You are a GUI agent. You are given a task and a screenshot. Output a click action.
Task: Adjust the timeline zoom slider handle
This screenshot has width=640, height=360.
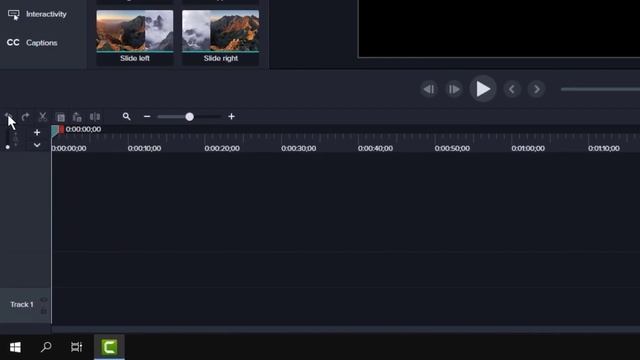tap(189, 117)
